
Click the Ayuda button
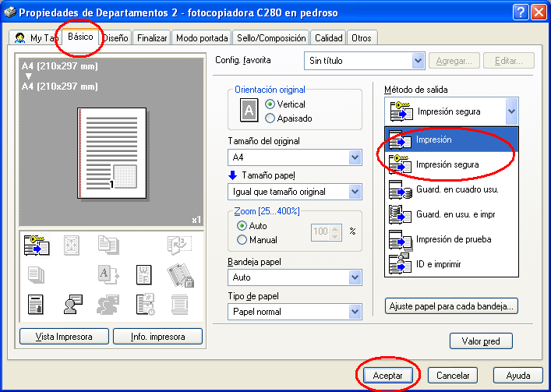(x=518, y=376)
